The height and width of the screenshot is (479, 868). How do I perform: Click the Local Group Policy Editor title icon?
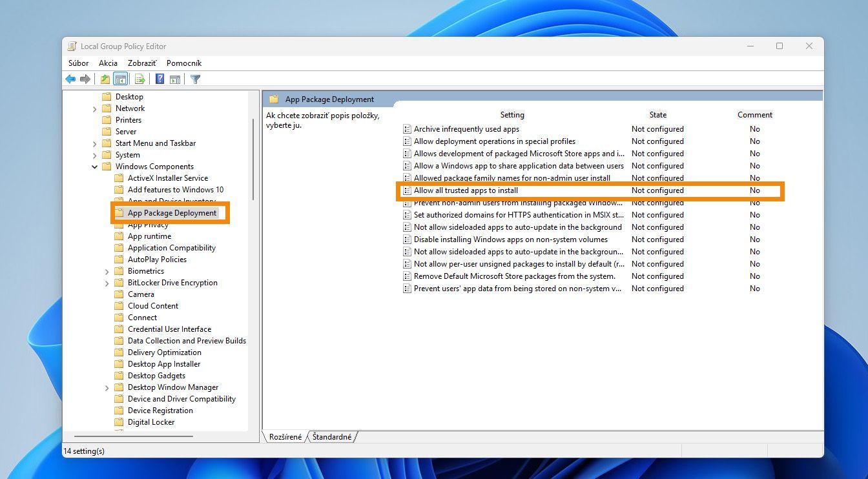tap(72, 46)
